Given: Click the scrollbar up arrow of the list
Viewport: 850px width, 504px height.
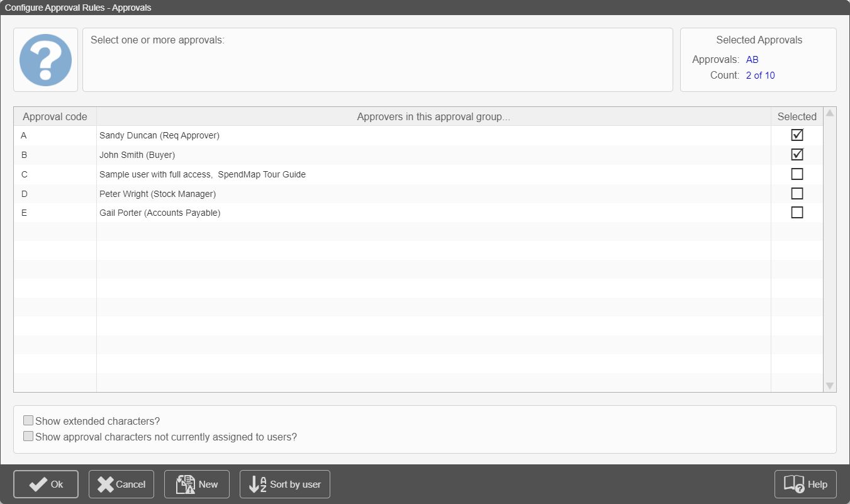Looking at the screenshot, I should click(x=830, y=113).
